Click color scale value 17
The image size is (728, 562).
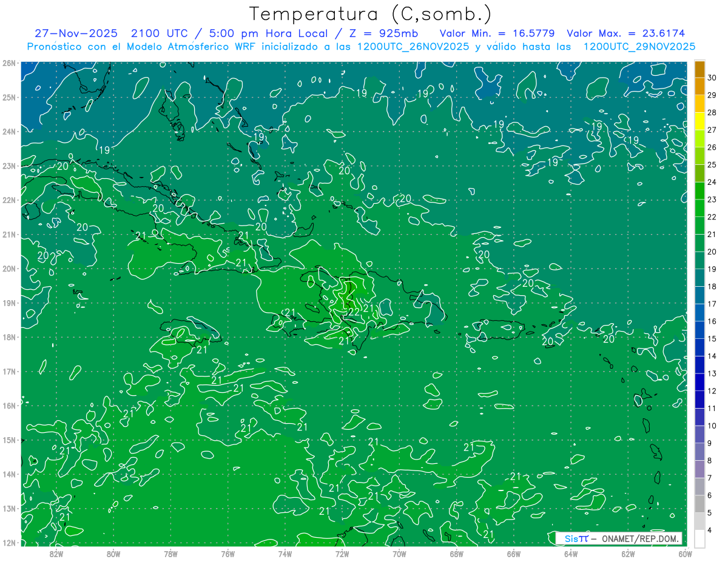coord(712,304)
